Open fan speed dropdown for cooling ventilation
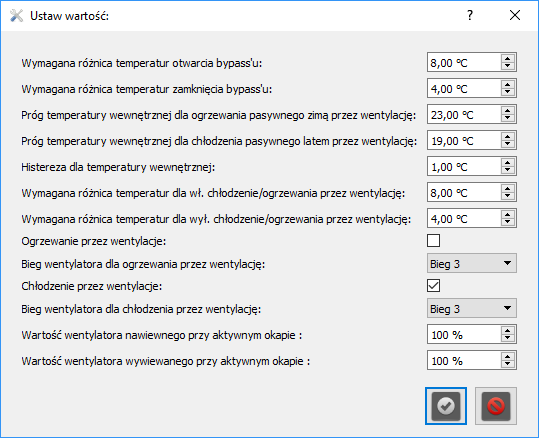The width and height of the screenshot is (539, 438). click(x=472, y=308)
